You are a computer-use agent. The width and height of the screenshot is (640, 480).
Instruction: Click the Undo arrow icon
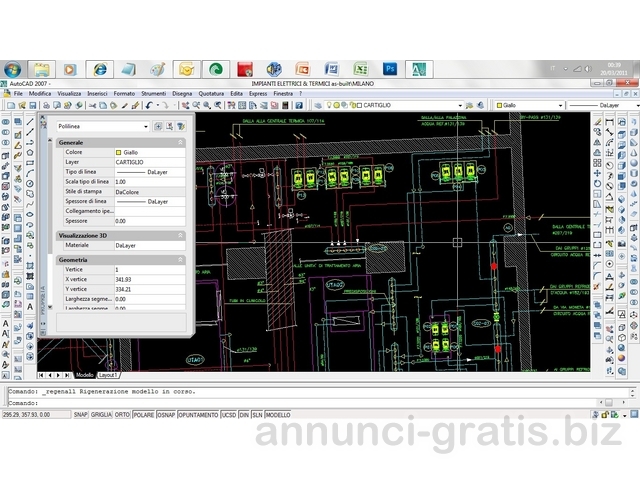149,105
